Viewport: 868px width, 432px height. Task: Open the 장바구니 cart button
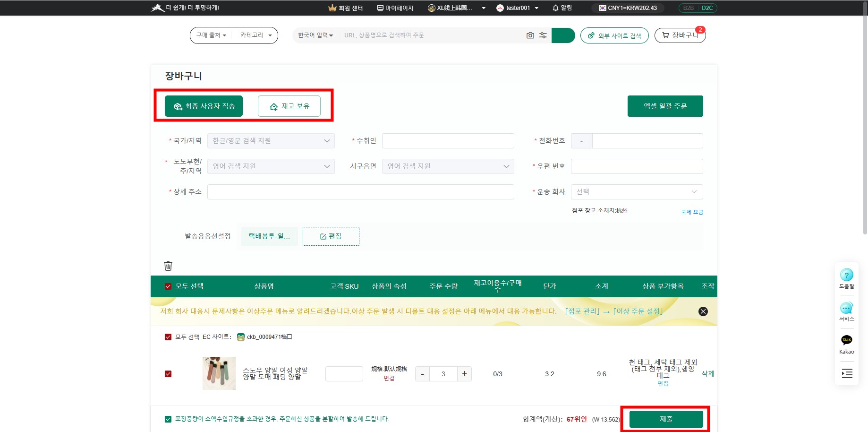point(680,35)
